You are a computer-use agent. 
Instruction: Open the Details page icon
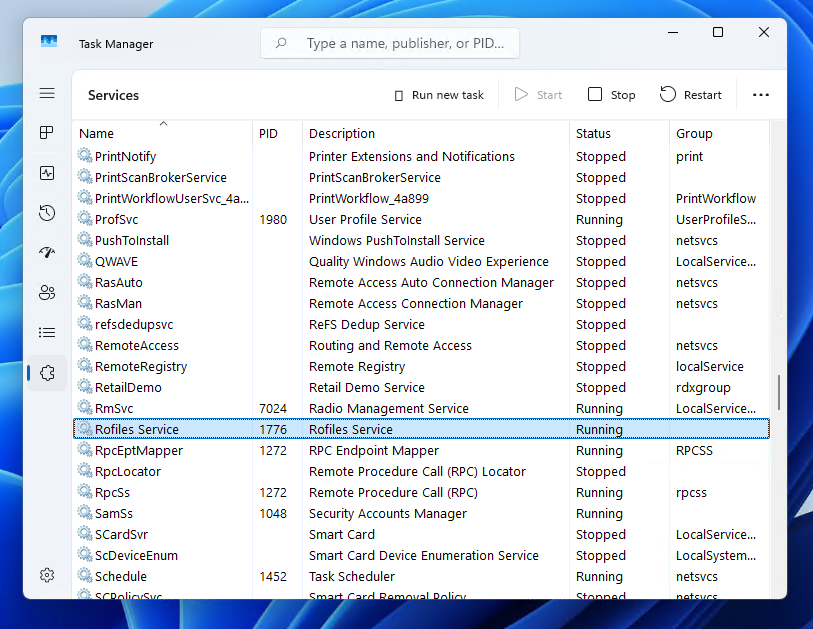click(x=47, y=332)
